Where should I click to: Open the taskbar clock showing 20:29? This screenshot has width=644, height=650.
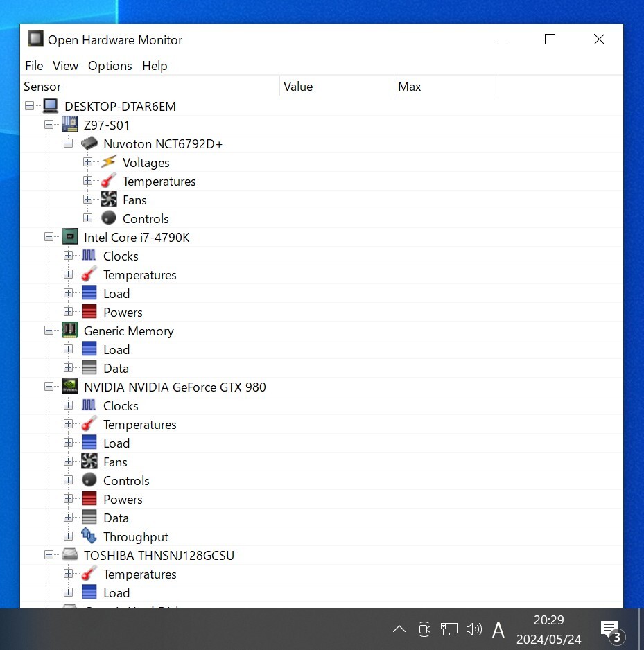(548, 629)
